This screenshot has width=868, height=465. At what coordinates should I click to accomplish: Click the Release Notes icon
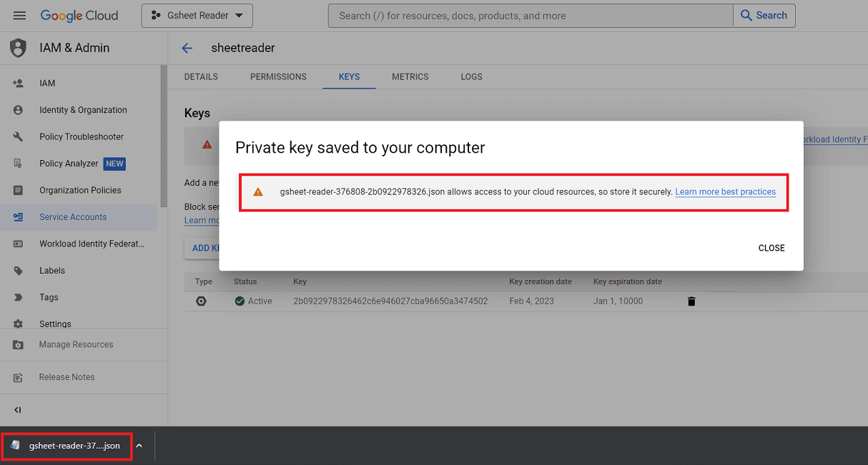pos(19,377)
